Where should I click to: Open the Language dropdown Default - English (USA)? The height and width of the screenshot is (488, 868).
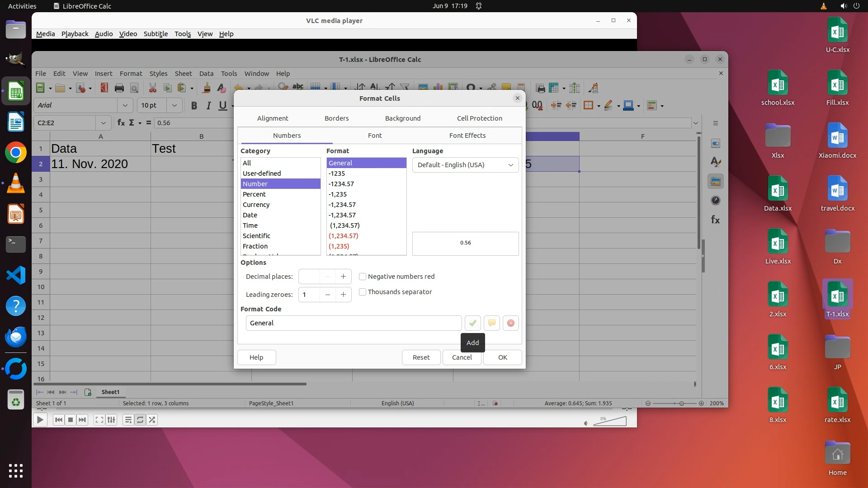tap(465, 165)
